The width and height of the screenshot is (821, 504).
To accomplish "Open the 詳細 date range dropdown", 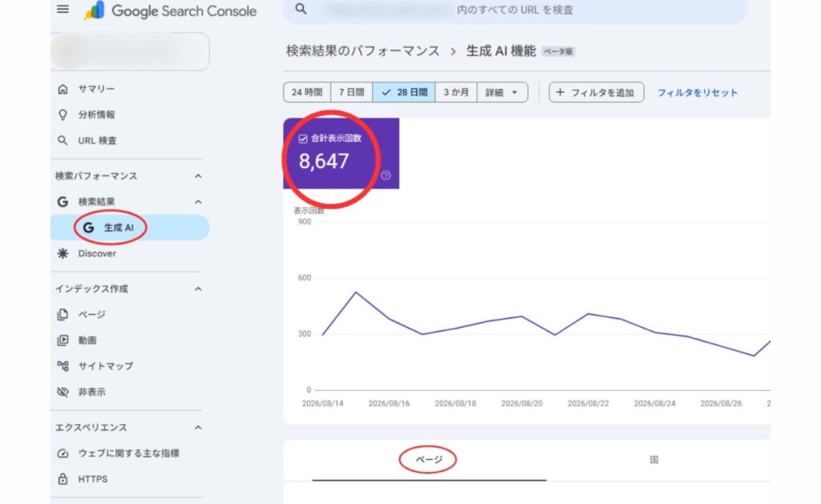I will click(502, 92).
